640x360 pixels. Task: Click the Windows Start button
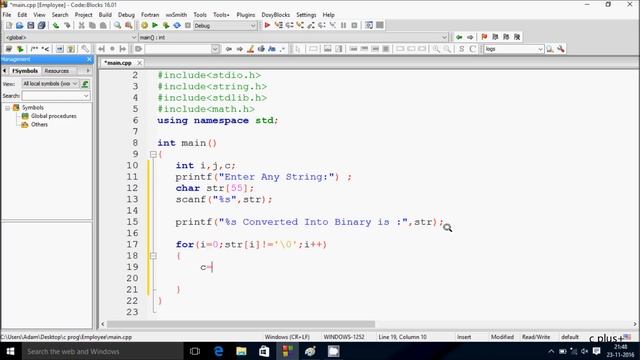[10, 351]
